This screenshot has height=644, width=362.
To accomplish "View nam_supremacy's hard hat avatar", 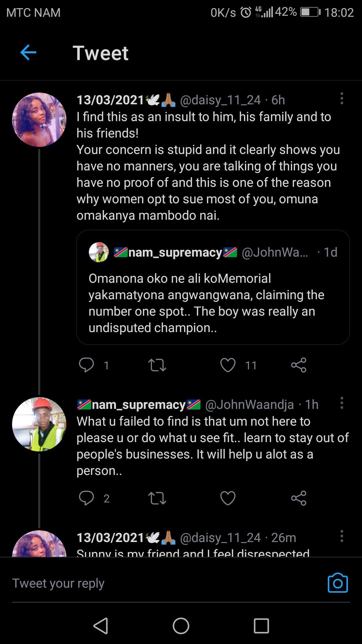I will [x=39, y=424].
